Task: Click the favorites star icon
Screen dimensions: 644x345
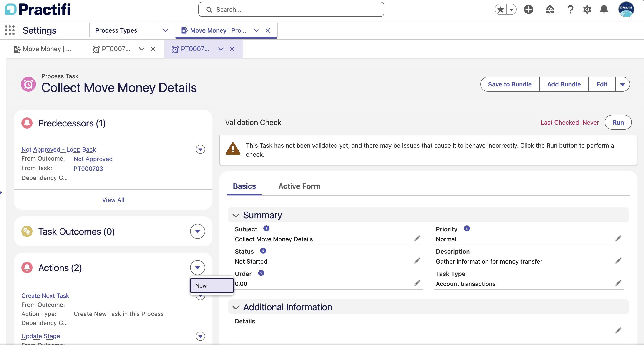Action: [501, 10]
